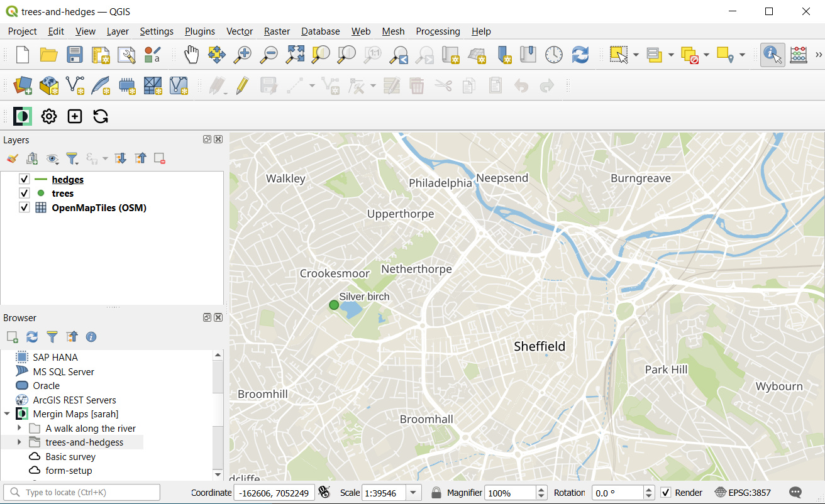
Task: Open the Deselect features dropdown arrow
Action: tap(707, 55)
